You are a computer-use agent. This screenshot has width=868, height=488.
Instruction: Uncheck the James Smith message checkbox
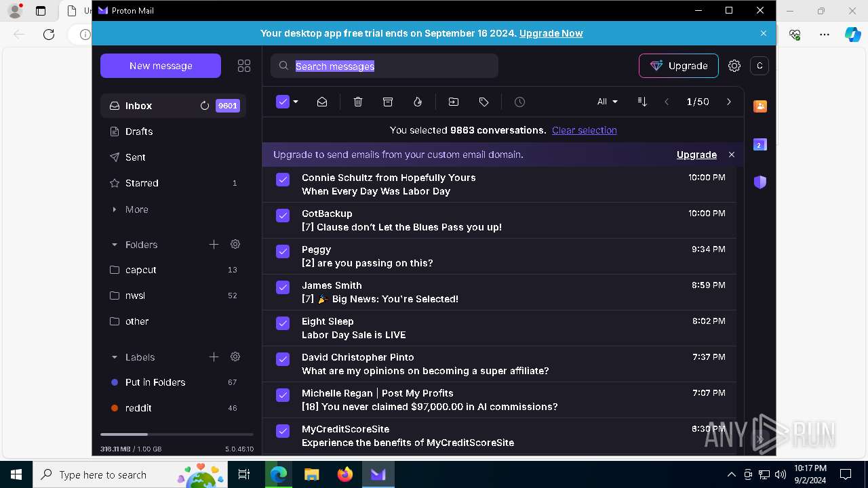pos(283,287)
